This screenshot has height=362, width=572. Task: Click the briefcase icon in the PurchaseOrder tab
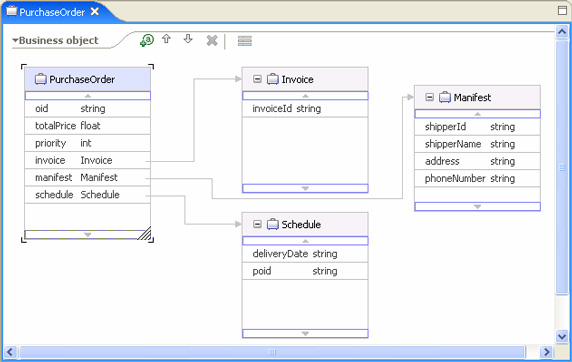coord(12,11)
